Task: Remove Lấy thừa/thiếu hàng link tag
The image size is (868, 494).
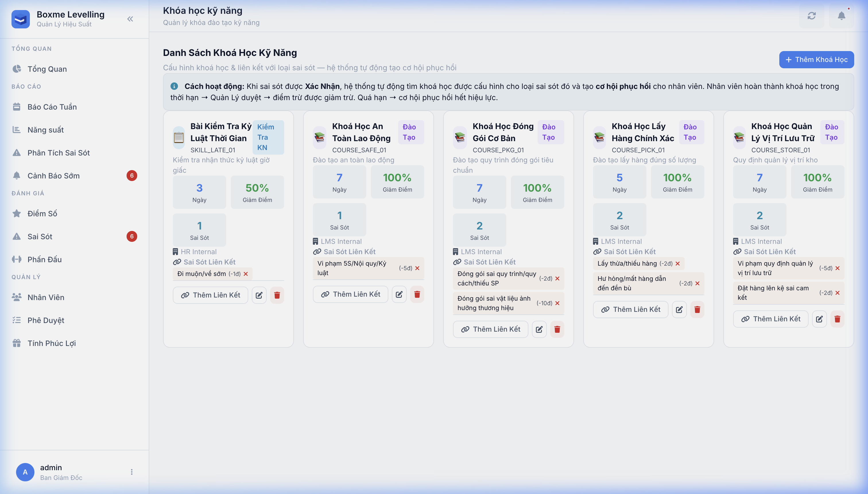Action: 678,264
